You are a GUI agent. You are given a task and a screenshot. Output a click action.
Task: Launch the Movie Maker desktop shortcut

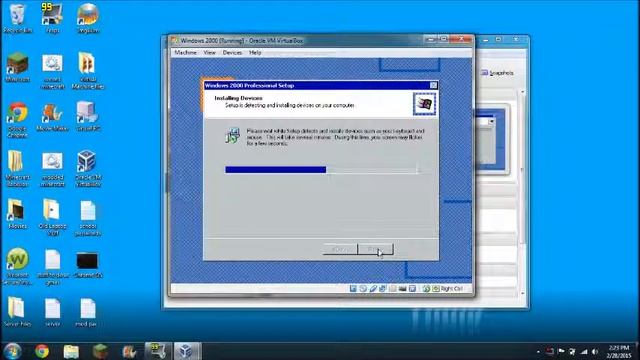pyautogui.click(x=52, y=117)
